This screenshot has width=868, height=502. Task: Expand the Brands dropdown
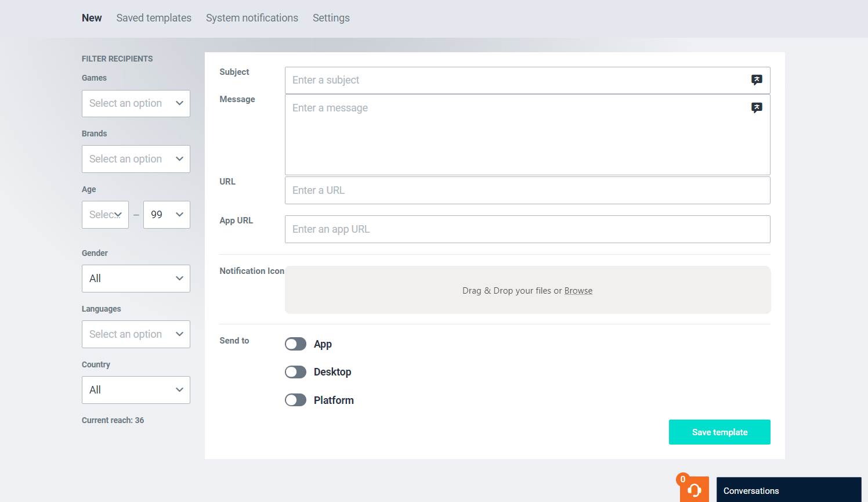pos(136,159)
